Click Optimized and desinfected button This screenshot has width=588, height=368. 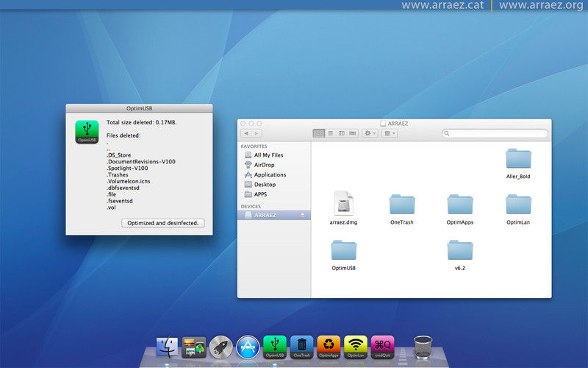(162, 223)
